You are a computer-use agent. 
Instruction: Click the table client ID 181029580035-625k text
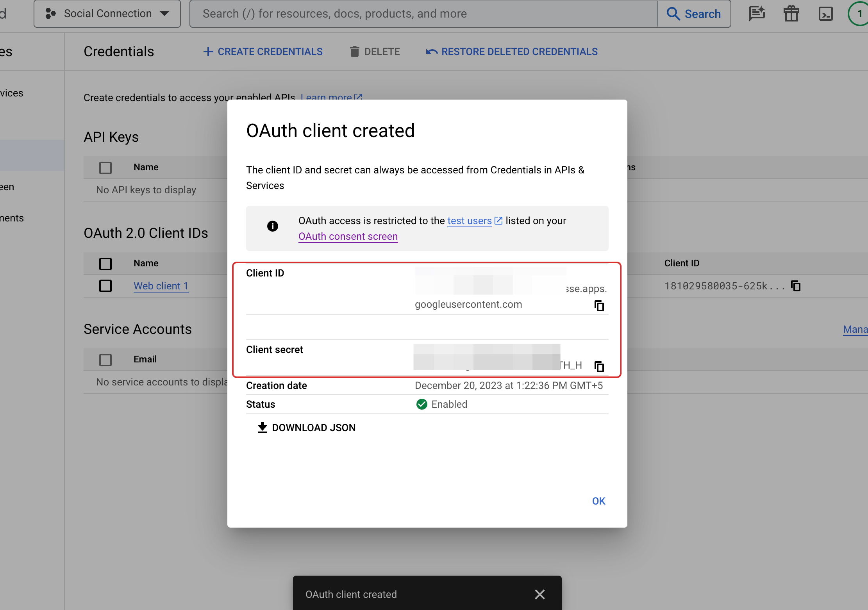[725, 286]
